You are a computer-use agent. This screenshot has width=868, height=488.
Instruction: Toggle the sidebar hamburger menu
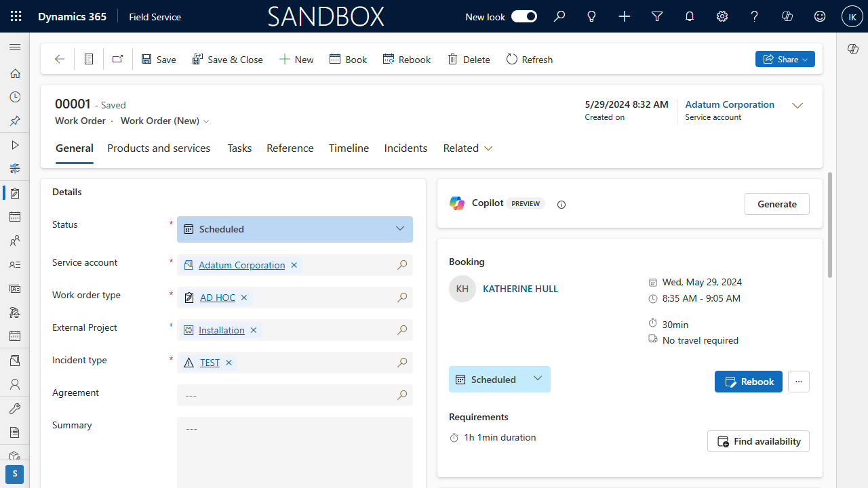[15, 47]
